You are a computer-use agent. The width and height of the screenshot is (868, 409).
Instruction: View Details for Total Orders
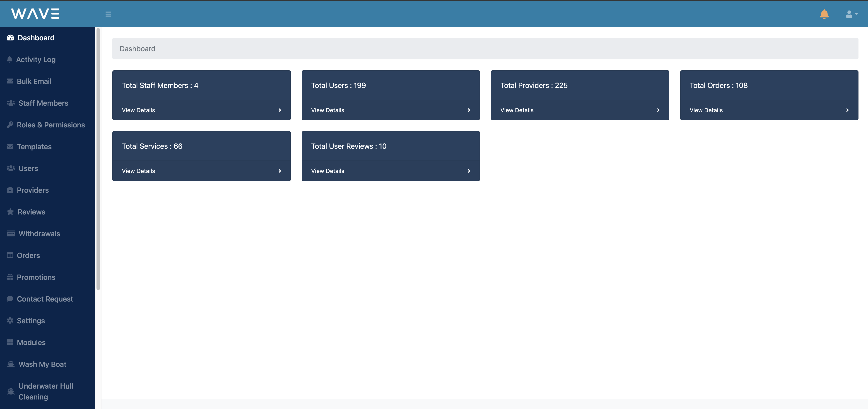[706, 110]
